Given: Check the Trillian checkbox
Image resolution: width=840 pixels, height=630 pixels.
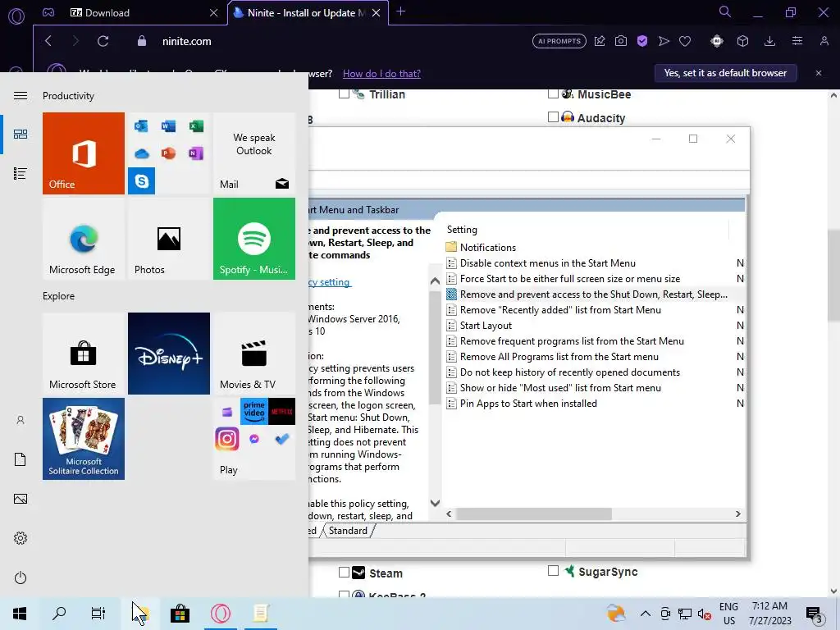Looking at the screenshot, I should [x=344, y=94].
